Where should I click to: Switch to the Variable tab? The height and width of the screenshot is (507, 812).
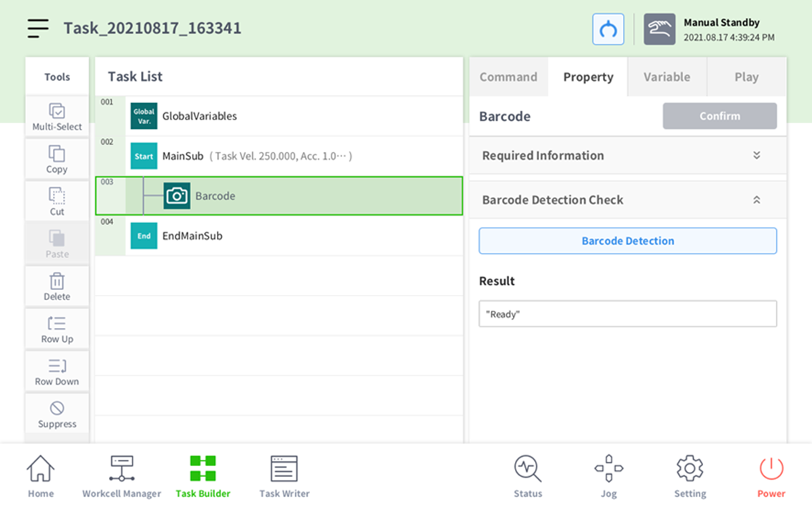point(667,77)
